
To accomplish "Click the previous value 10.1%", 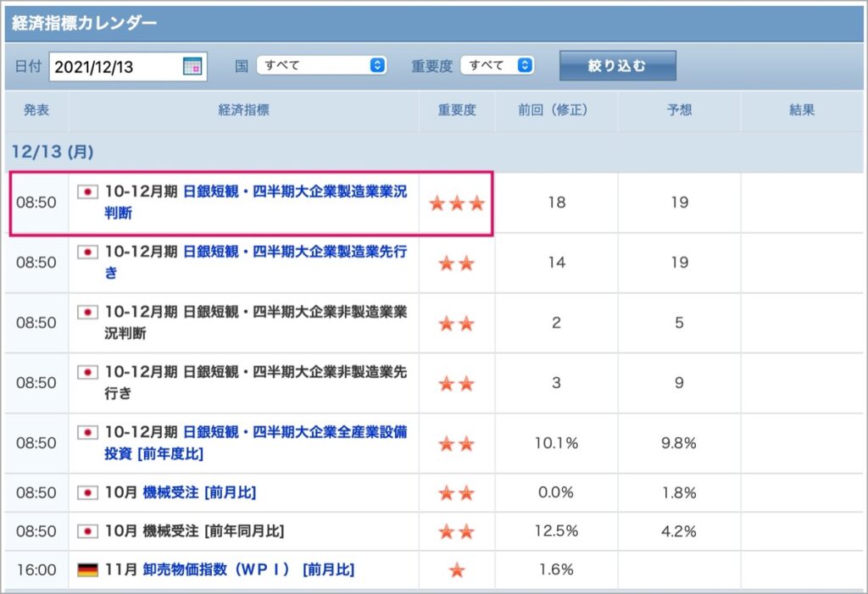I will (556, 443).
